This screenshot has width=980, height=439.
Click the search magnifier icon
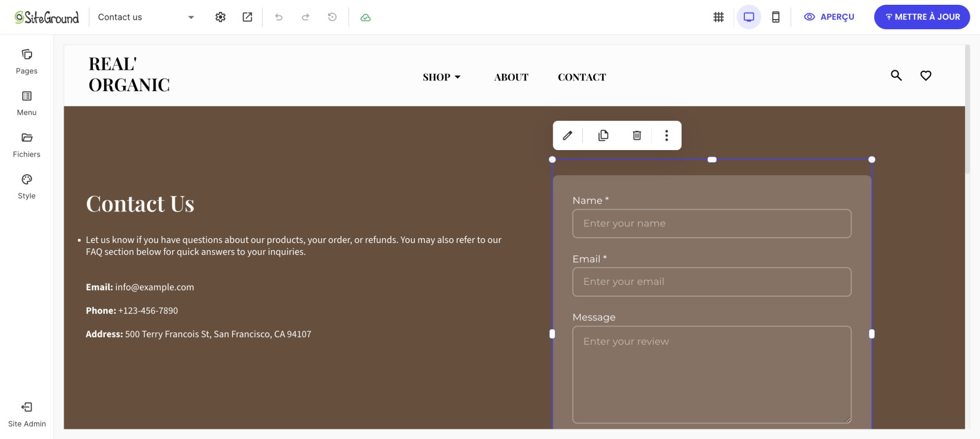pos(896,76)
